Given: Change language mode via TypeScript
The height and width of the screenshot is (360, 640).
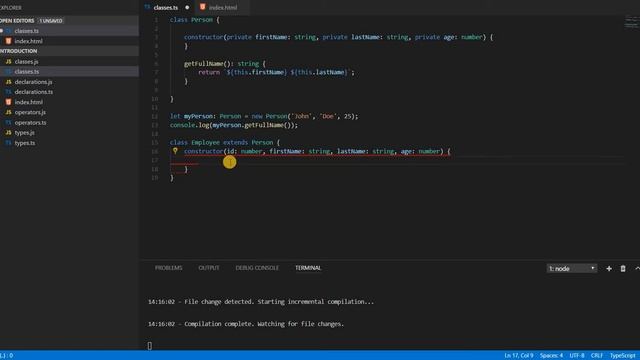Looking at the screenshot, I should tap(622, 356).
